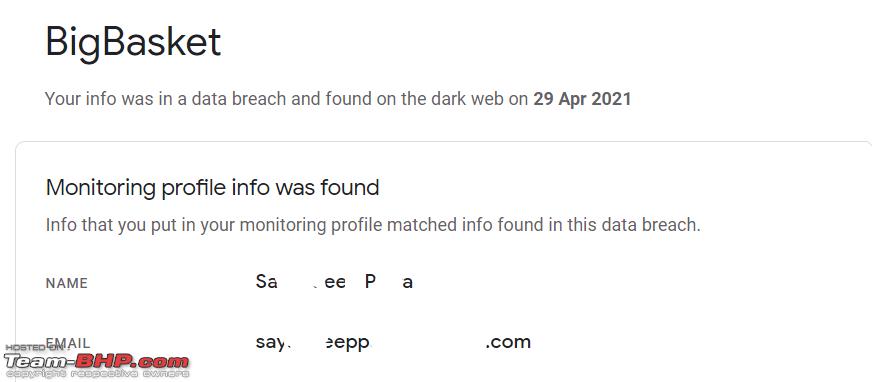Image resolution: width=872 pixels, height=382 pixels.
Task: Click the NAME field label
Action: coord(67,284)
